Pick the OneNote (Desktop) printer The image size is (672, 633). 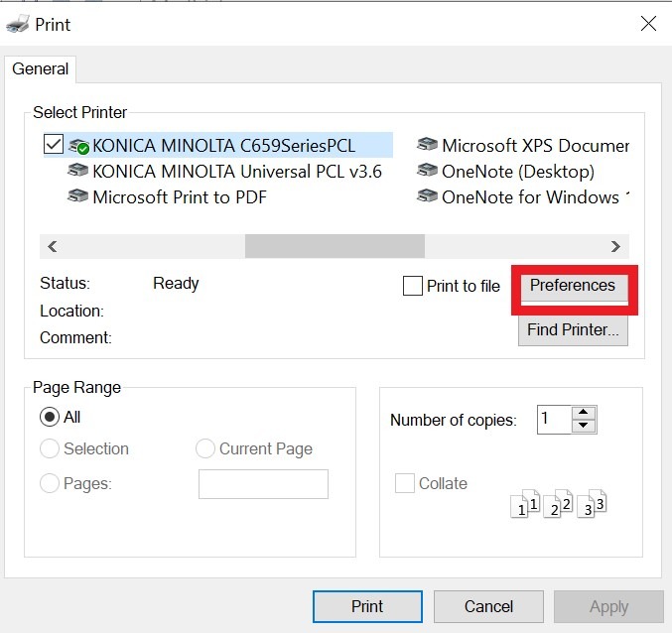(517, 171)
